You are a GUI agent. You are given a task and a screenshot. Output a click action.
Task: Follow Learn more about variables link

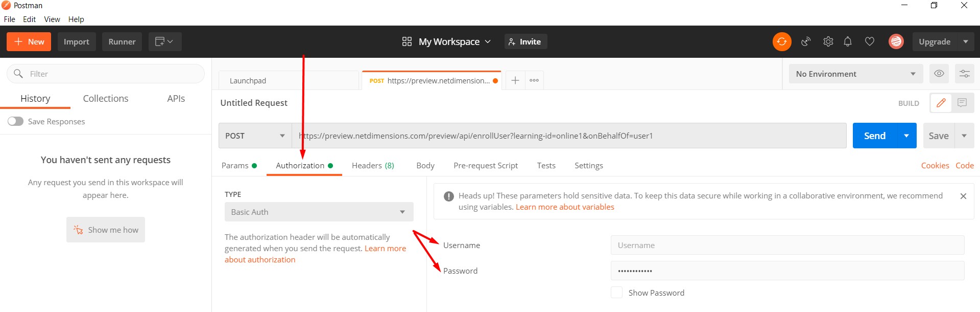pos(565,207)
